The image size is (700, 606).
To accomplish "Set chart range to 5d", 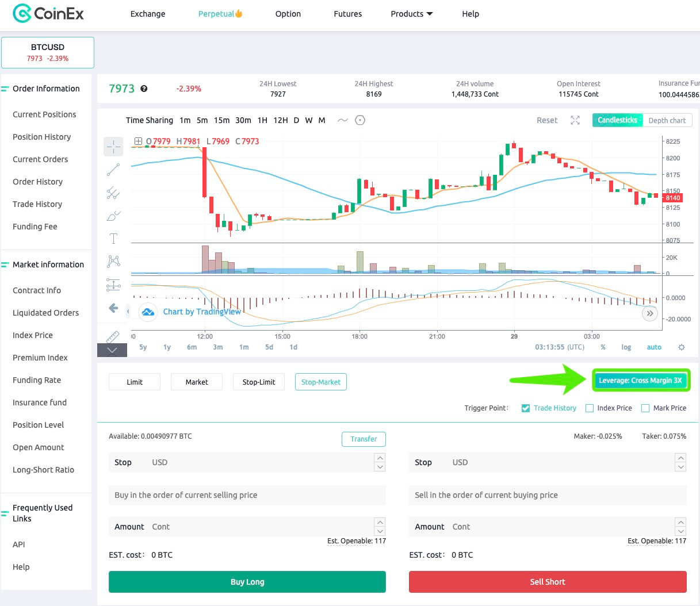I will [269, 347].
